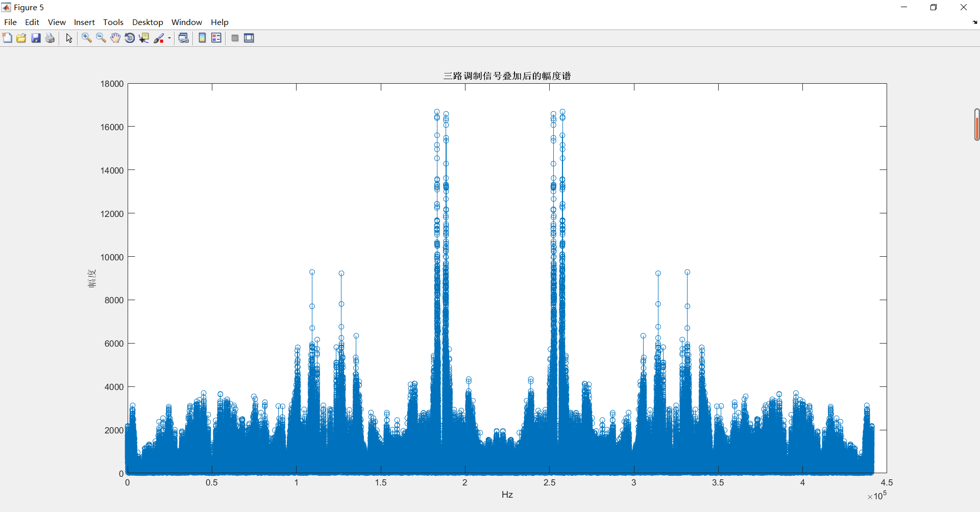Screen dimensions: 980x512
Task: Open an existing figure file
Action: point(21,38)
